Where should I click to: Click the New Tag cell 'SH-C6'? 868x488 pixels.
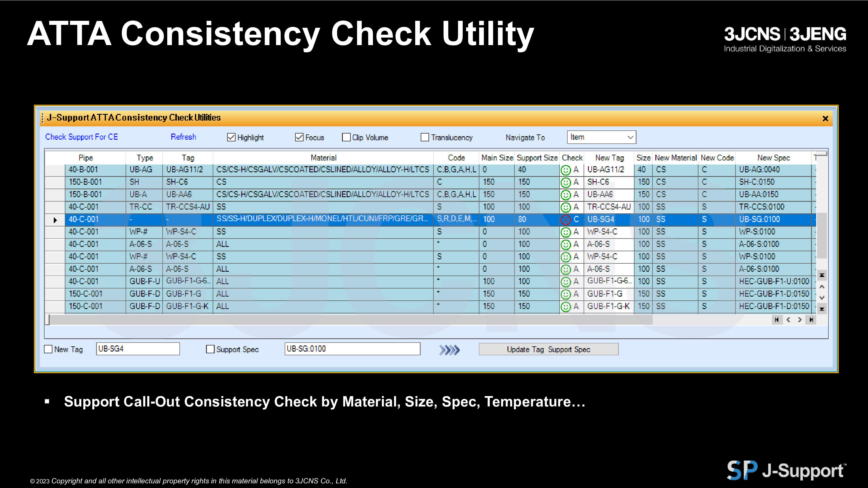point(609,182)
